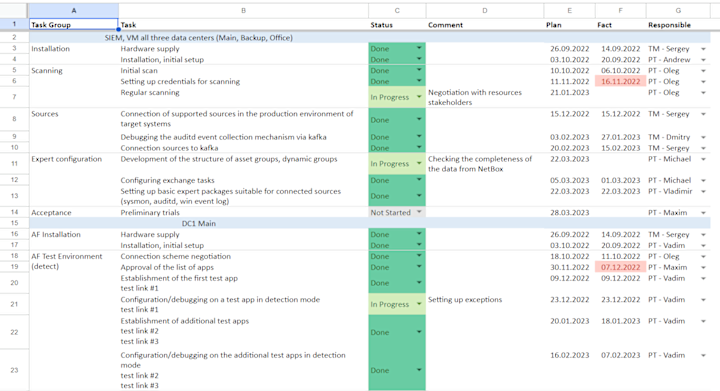Click the Fact header cell
The width and height of the screenshot is (720, 391).
pos(620,25)
